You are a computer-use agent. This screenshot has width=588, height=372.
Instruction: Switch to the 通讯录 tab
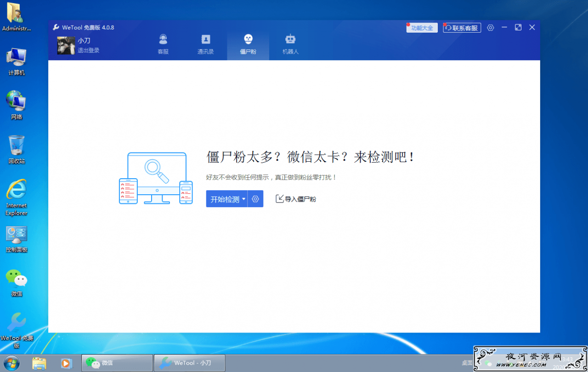pos(206,45)
